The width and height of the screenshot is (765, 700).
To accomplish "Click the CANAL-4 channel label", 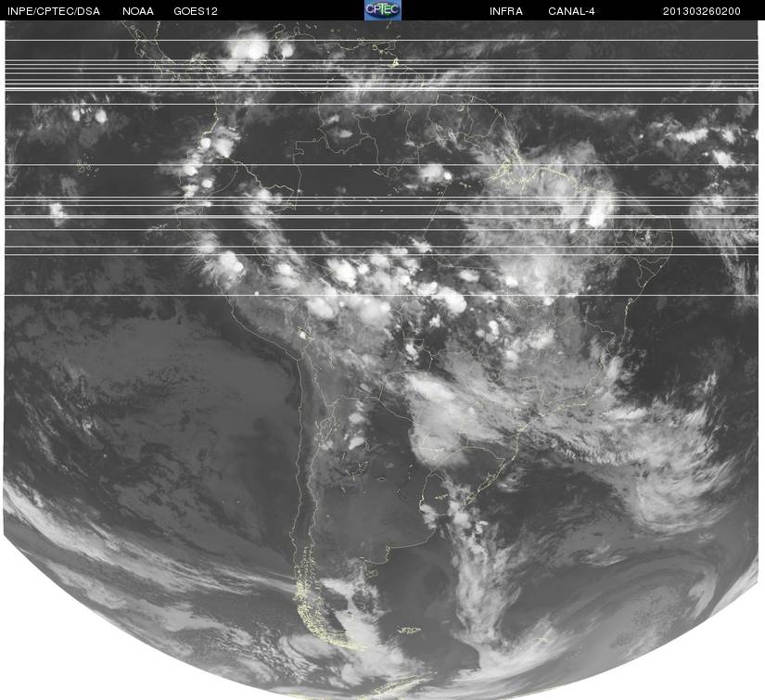I will pyautogui.click(x=571, y=12).
